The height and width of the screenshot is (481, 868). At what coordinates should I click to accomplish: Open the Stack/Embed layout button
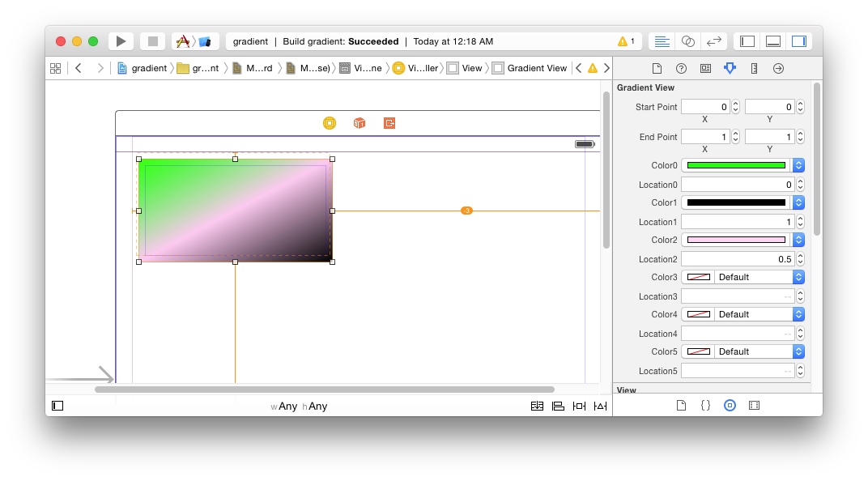pos(537,406)
